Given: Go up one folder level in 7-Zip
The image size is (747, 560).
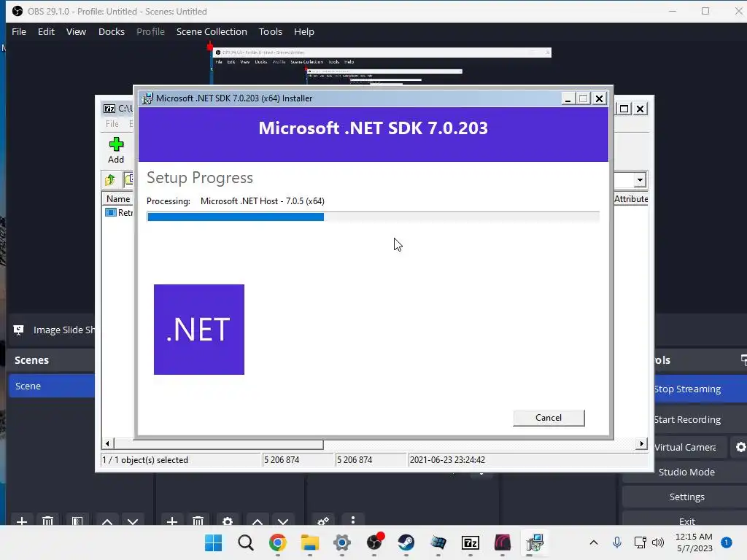Looking at the screenshot, I should pos(110,179).
